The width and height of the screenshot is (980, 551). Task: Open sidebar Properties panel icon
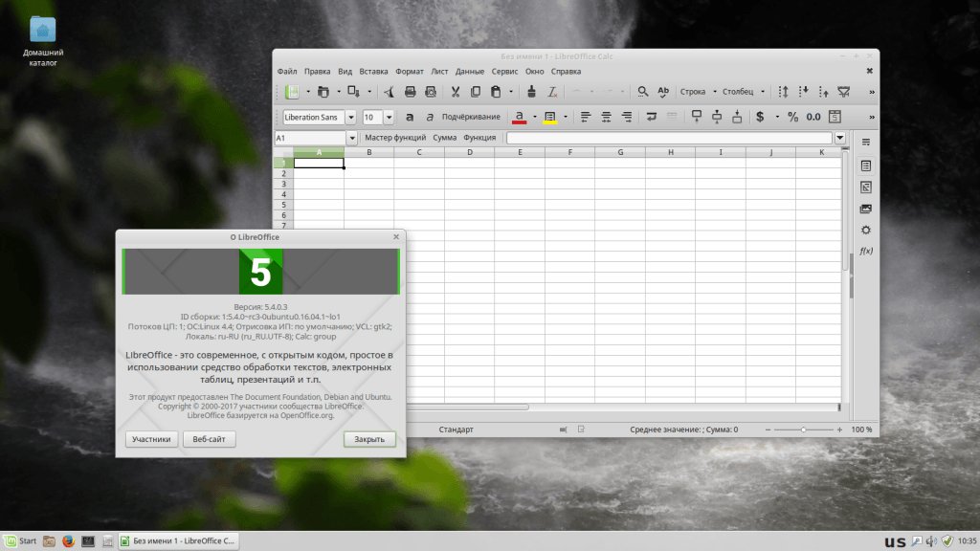(x=865, y=165)
